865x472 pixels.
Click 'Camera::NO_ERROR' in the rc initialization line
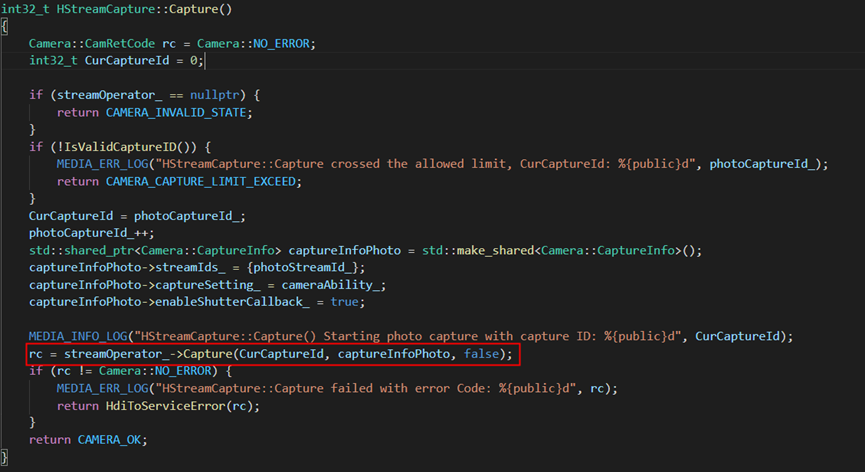[254, 44]
